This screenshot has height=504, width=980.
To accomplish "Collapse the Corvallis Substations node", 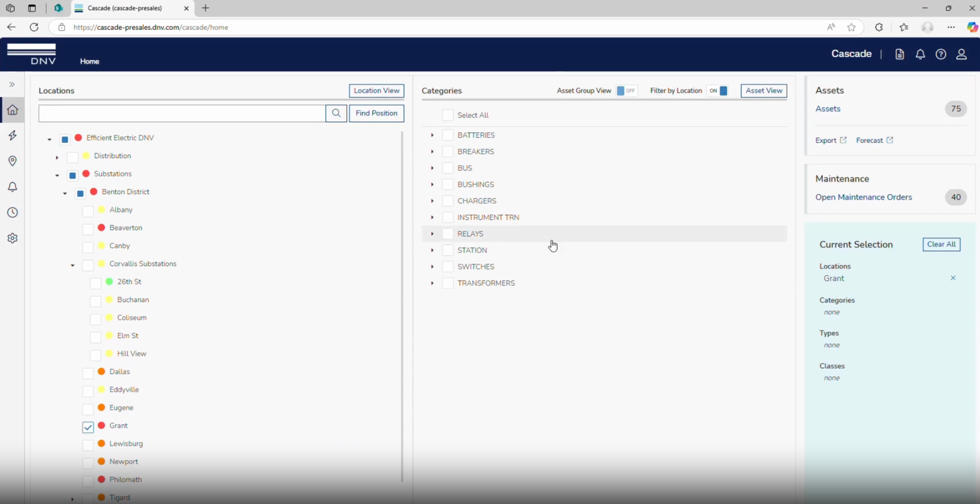I will click(72, 265).
